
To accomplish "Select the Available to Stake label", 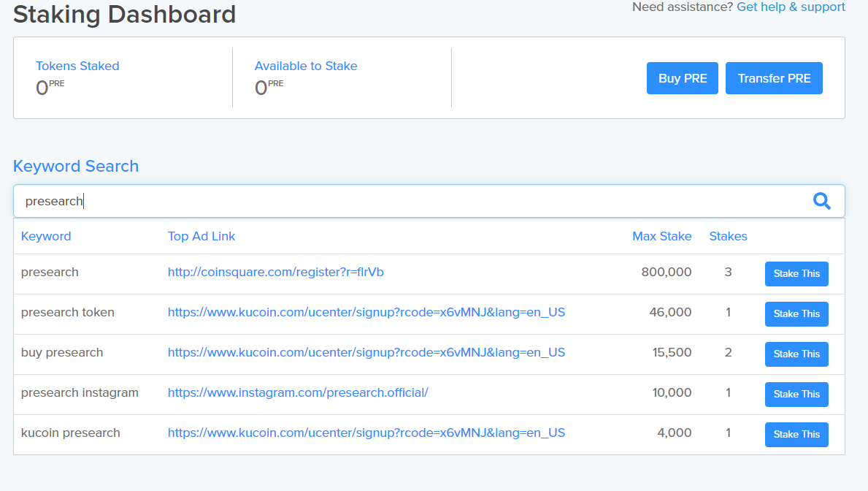I will [306, 66].
